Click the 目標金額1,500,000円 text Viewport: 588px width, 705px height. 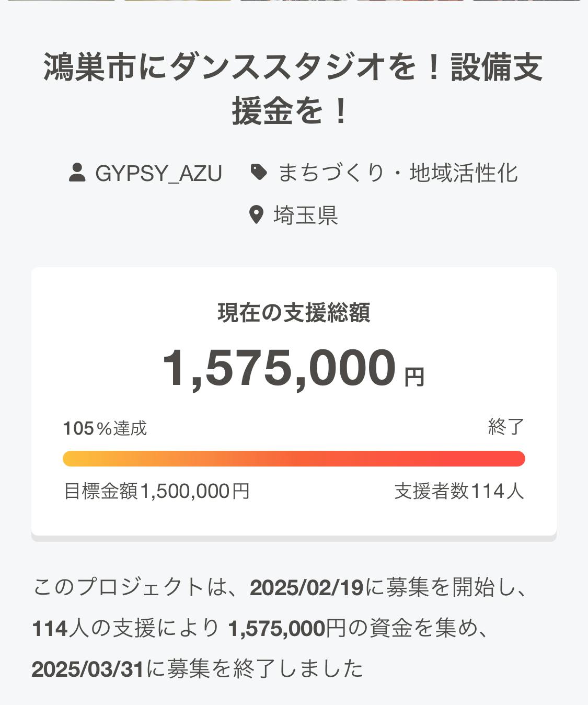156,491
